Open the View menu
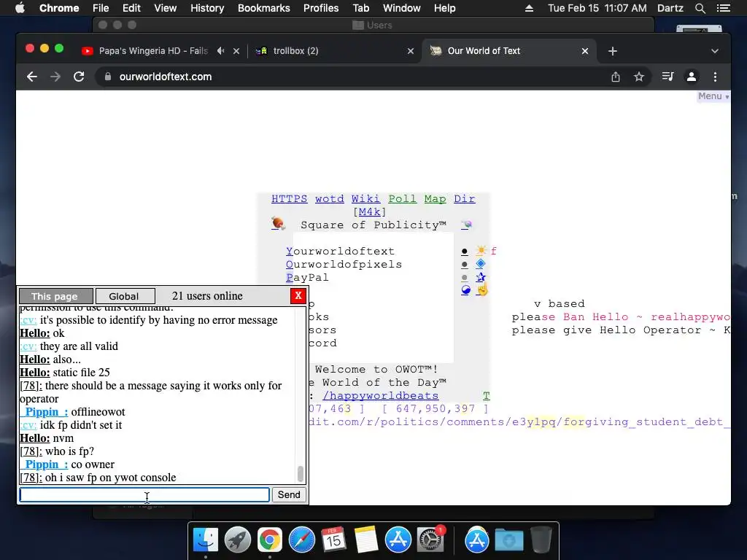The height and width of the screenshot is (560, 747). click(x=166, y=8)
